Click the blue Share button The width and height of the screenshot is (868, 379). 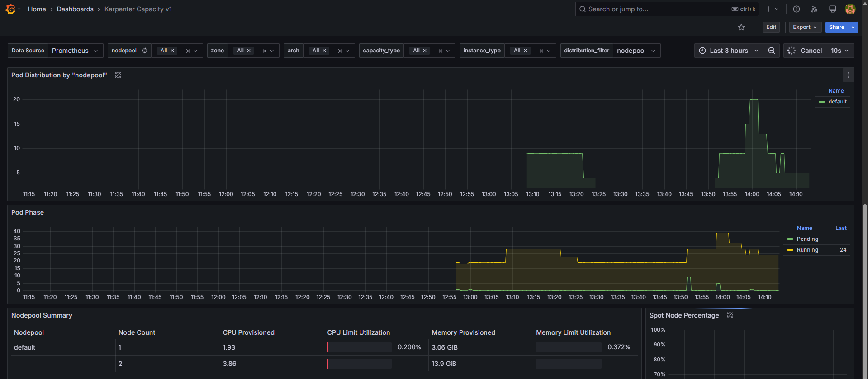point(836,27)
